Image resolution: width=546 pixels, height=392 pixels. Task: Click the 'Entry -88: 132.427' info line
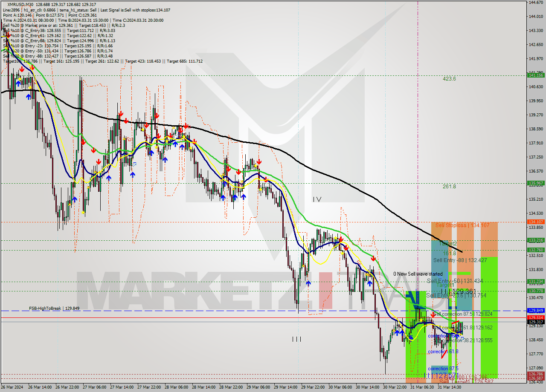pyautogui.click(x=58, y=56)
